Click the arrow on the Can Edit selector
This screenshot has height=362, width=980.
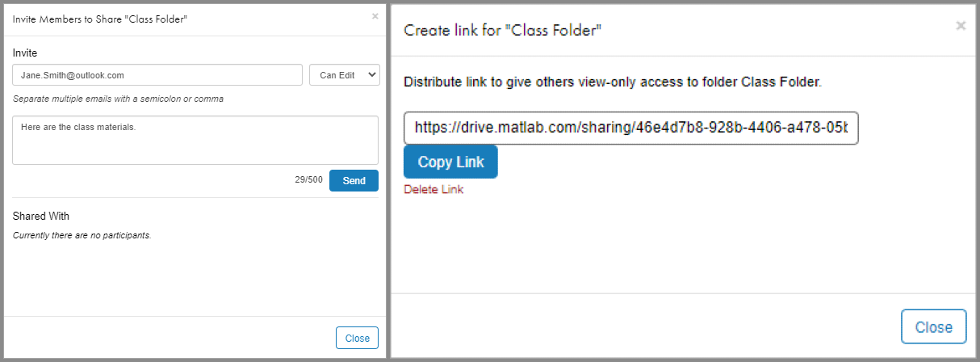[x=371, y=74]
